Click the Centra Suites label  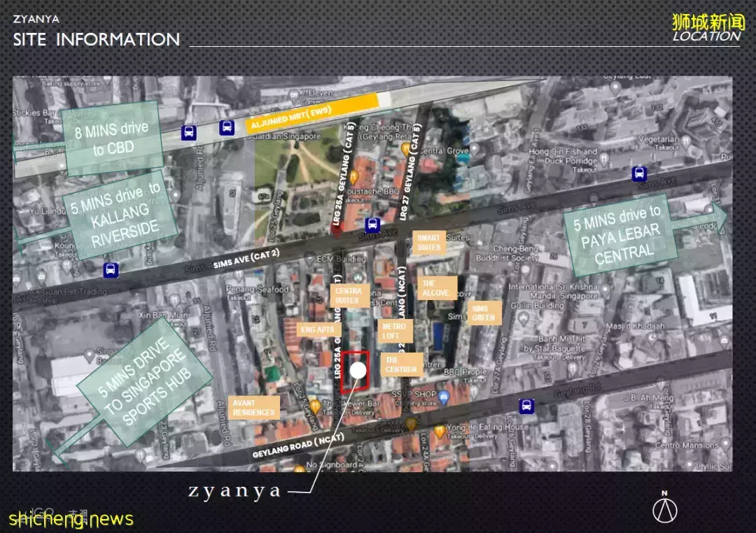click(347, 295)
